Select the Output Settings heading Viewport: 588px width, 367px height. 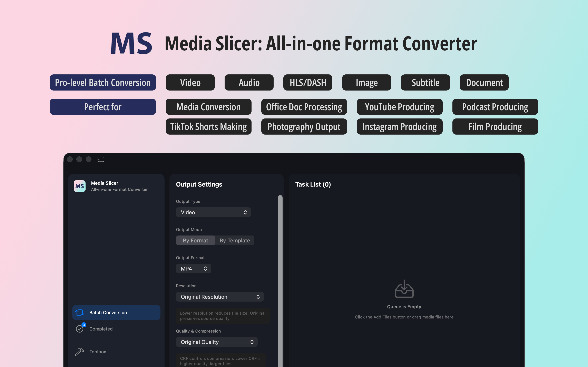(x=199, y=184)
